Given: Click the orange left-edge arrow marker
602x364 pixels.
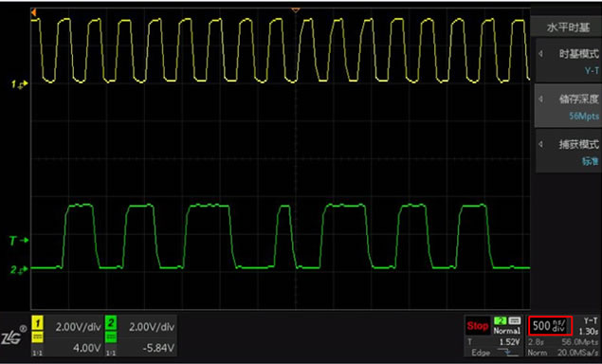Looking at the screenshot, I should [x=33, y=12].
